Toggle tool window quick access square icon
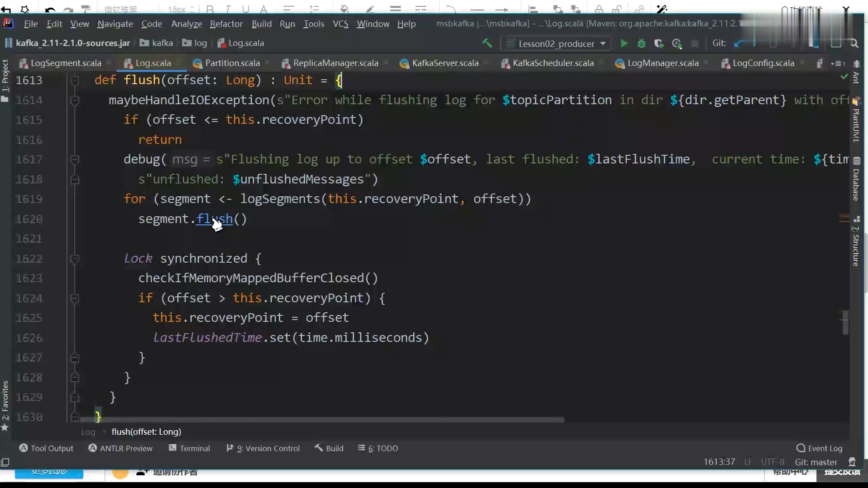This screenshot has height=488, width=868. (5, 463)
